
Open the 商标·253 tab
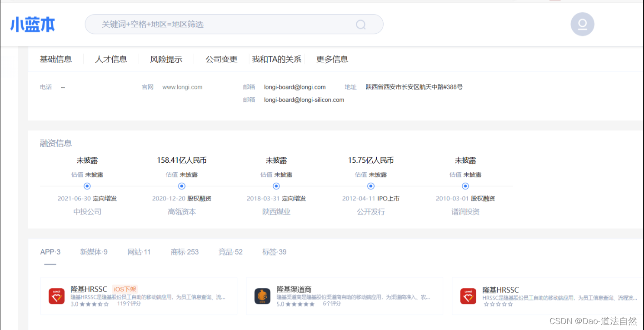185,252
